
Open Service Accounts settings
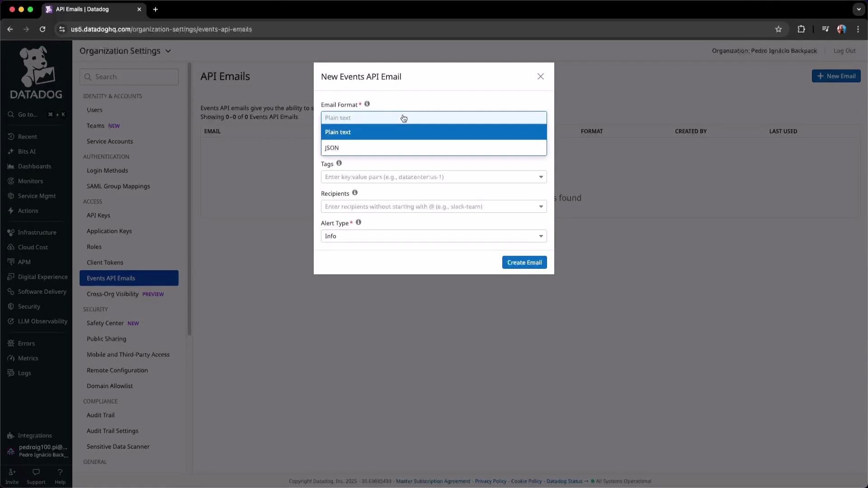[x=110, y=141]
